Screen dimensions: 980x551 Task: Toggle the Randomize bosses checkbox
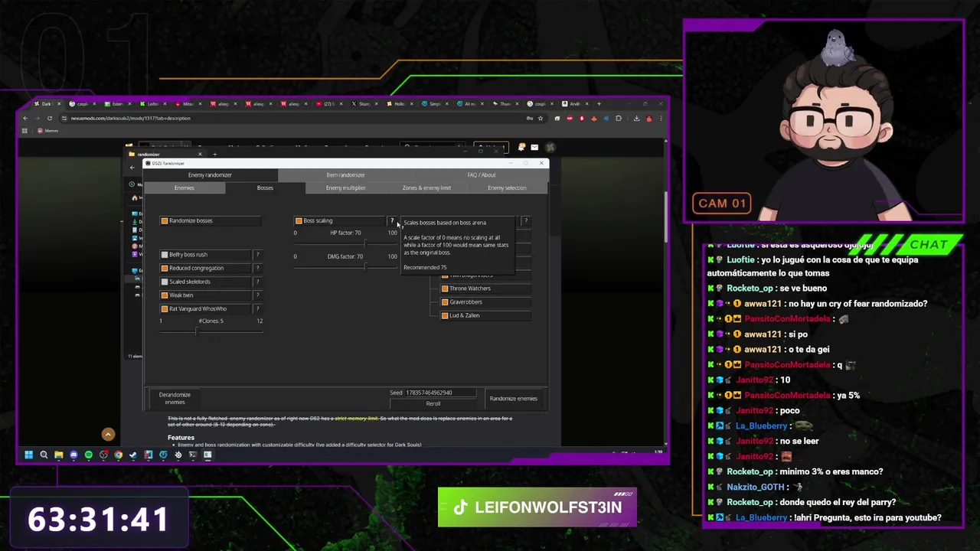point(165,220)
